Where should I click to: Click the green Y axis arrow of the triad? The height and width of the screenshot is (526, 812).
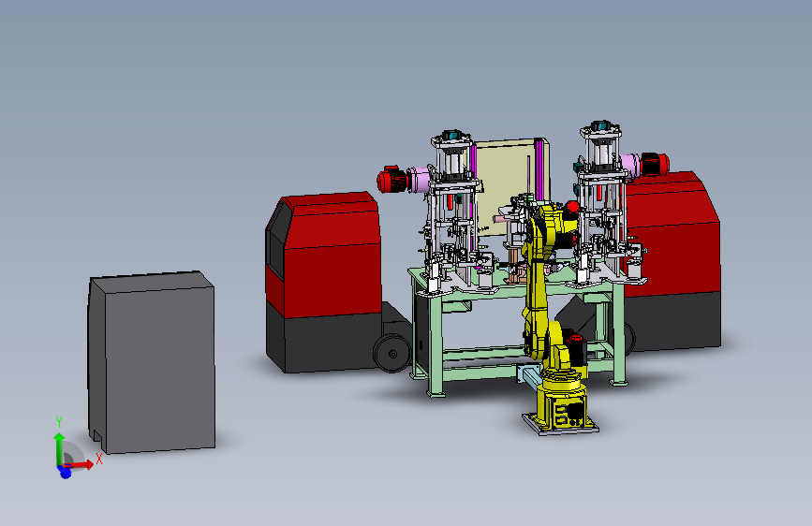(59, 448)
